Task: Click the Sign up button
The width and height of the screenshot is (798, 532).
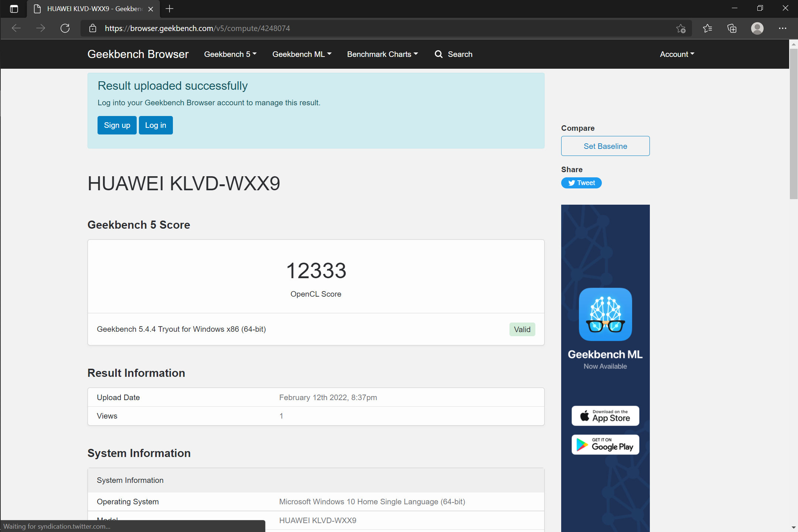Action: (x=117, y=125)
